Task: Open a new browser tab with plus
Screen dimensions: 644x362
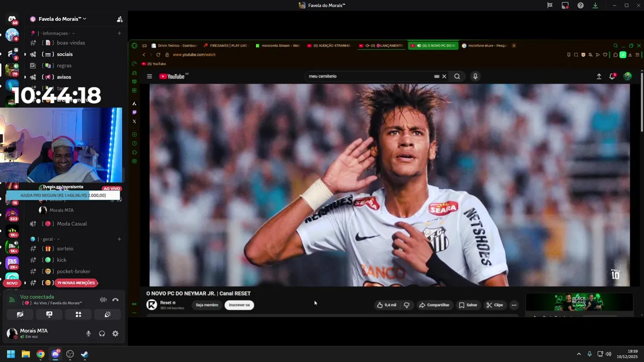Action: (514, 46)
